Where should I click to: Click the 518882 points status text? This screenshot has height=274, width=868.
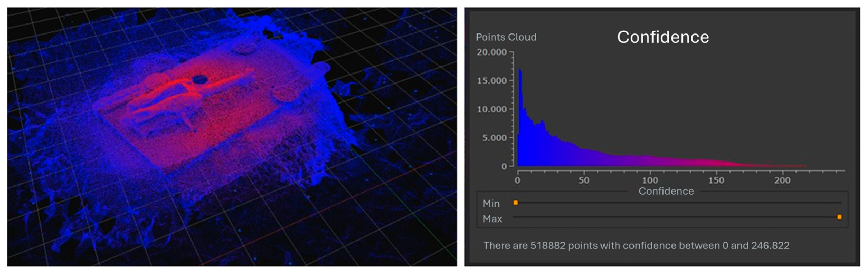coord(636,245)
